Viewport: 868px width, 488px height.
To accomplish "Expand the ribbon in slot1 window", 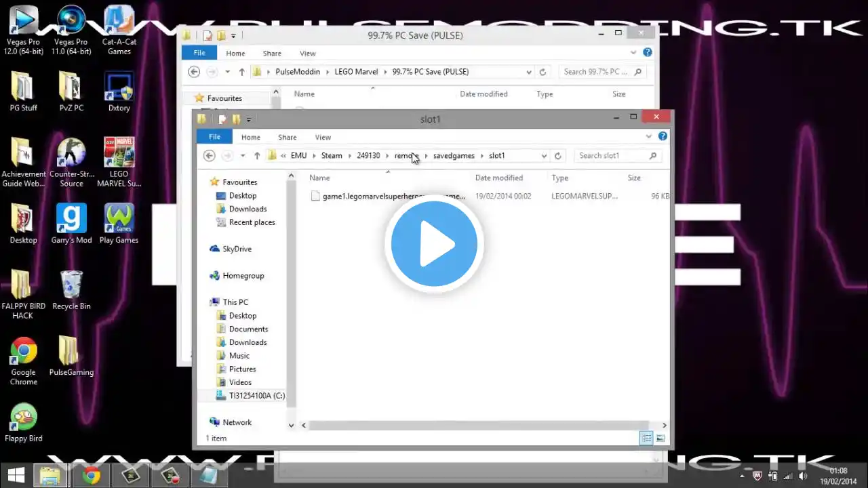I will (649, 137).
